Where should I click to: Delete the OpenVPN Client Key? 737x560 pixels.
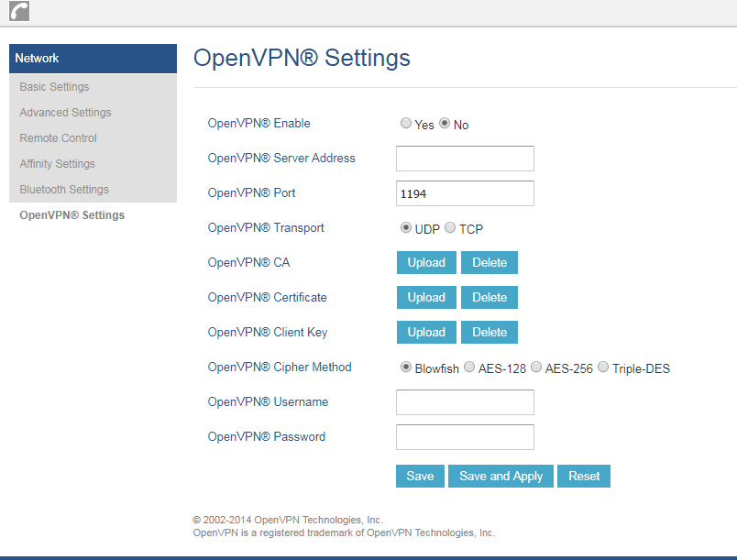point(489,332)
